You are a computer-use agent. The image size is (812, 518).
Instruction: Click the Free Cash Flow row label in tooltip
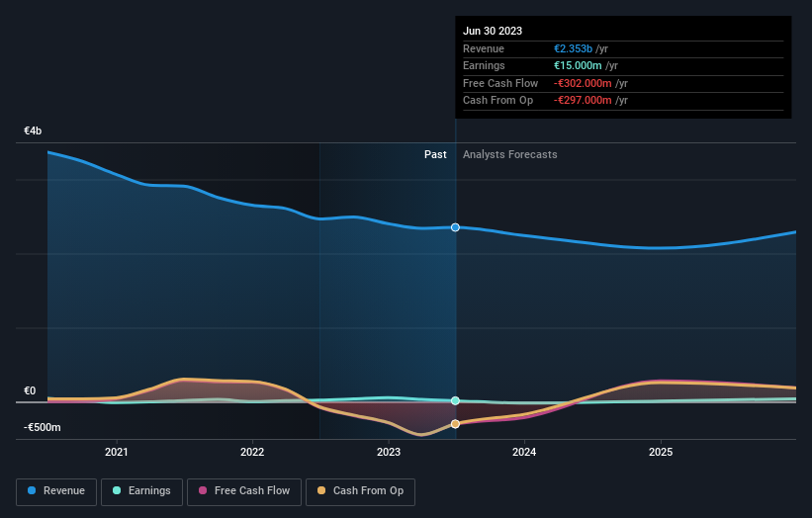coord(500,83)
